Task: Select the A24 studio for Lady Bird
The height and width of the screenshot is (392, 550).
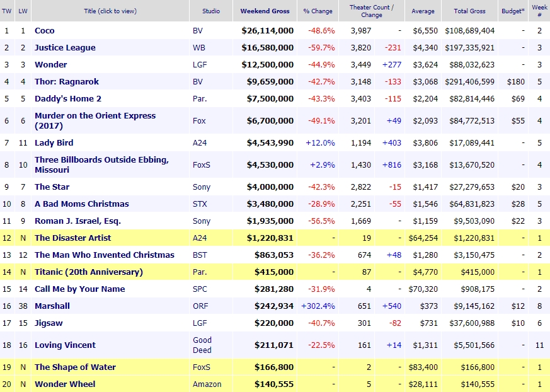Action: point(200,143)
